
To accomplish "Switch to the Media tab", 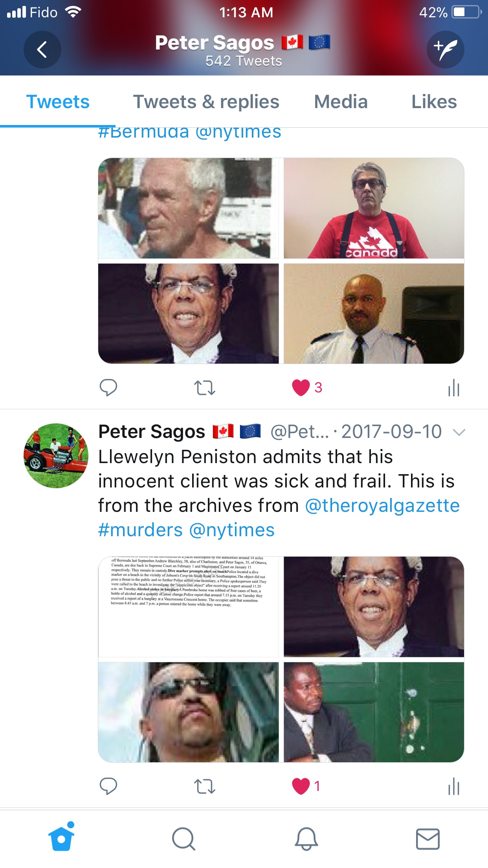I will 341,102.
